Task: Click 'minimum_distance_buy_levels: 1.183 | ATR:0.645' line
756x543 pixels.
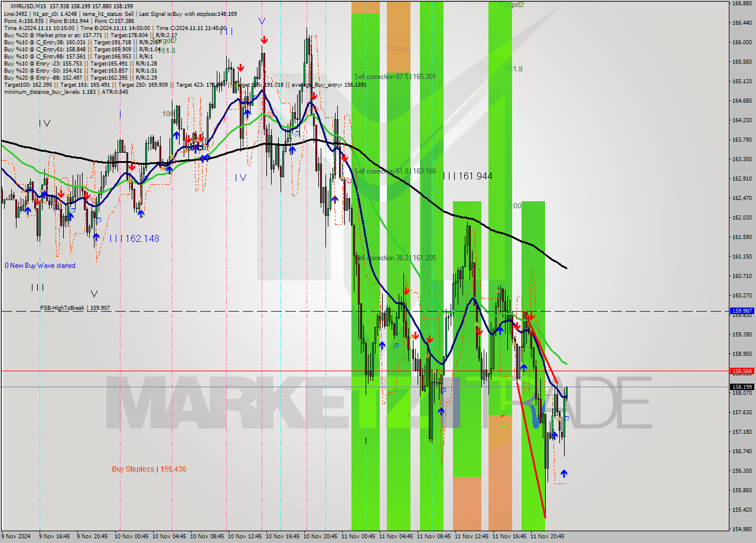Action: 66,91
